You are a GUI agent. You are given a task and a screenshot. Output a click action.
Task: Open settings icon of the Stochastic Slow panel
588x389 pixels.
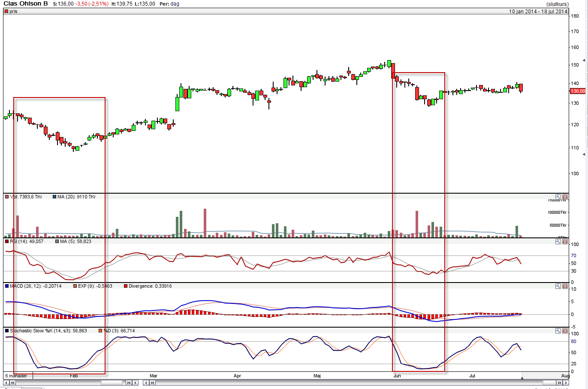pos(558,331)
